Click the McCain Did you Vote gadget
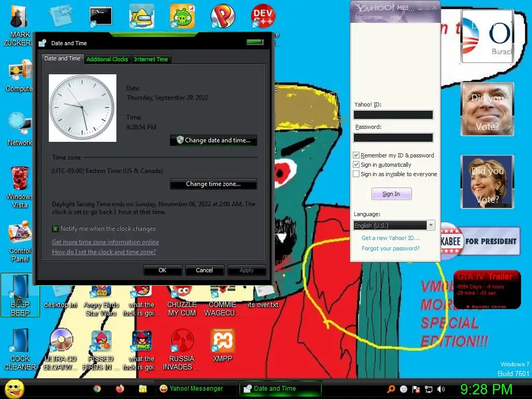Screen dimensions: 532x399 point(487,109)
